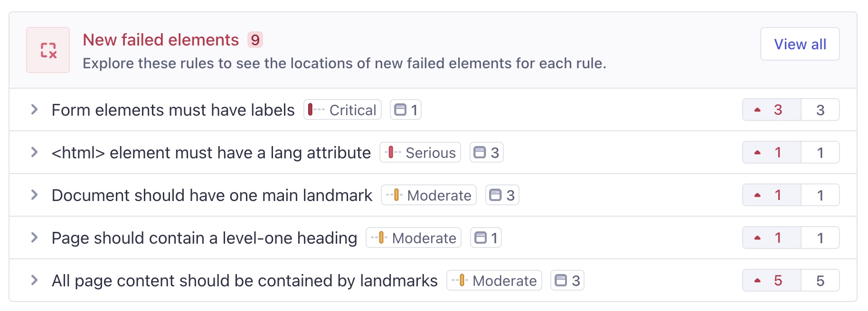
Task: Click the red increase arrow beside count 3
Action: coord(757,110)
